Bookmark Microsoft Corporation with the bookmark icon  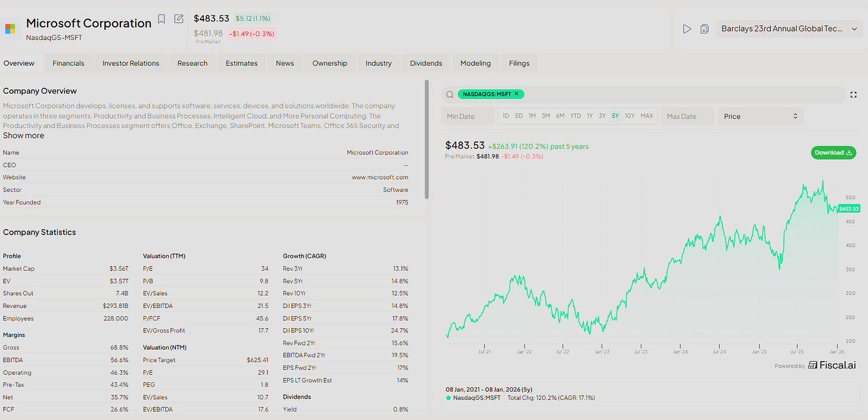162,19
